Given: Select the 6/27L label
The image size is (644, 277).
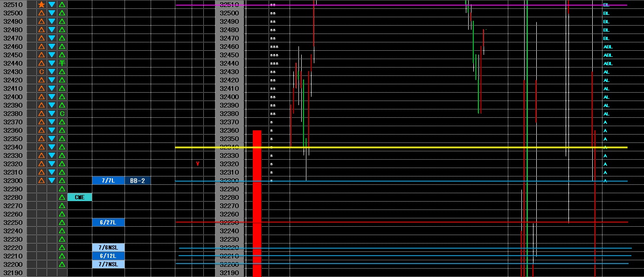Looking at the screenshot, I should point(108,223).
